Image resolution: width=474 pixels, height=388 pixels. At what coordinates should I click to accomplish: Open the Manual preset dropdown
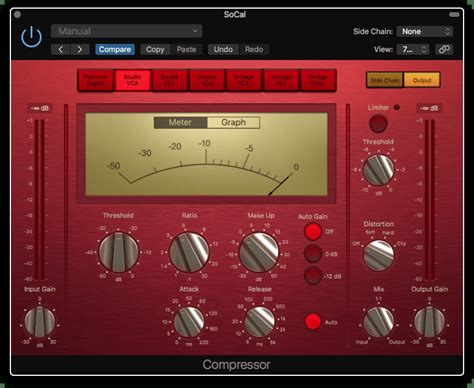(x=126, y=31)
